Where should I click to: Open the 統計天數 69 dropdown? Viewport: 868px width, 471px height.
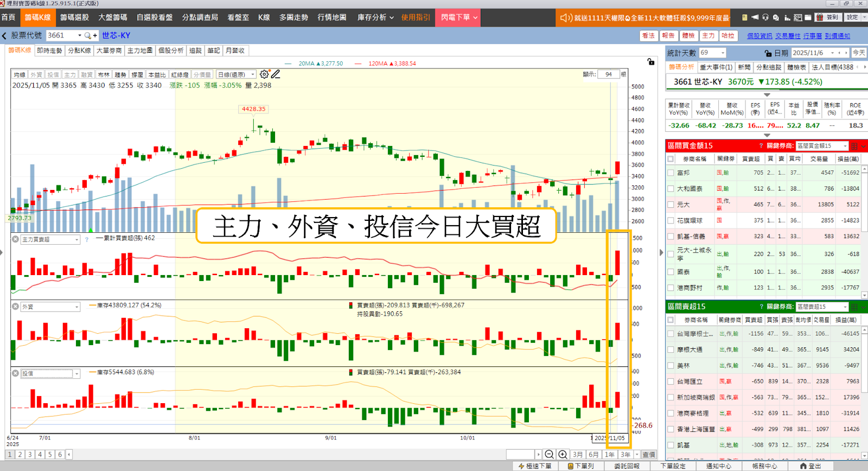click(x=712, y=53)
